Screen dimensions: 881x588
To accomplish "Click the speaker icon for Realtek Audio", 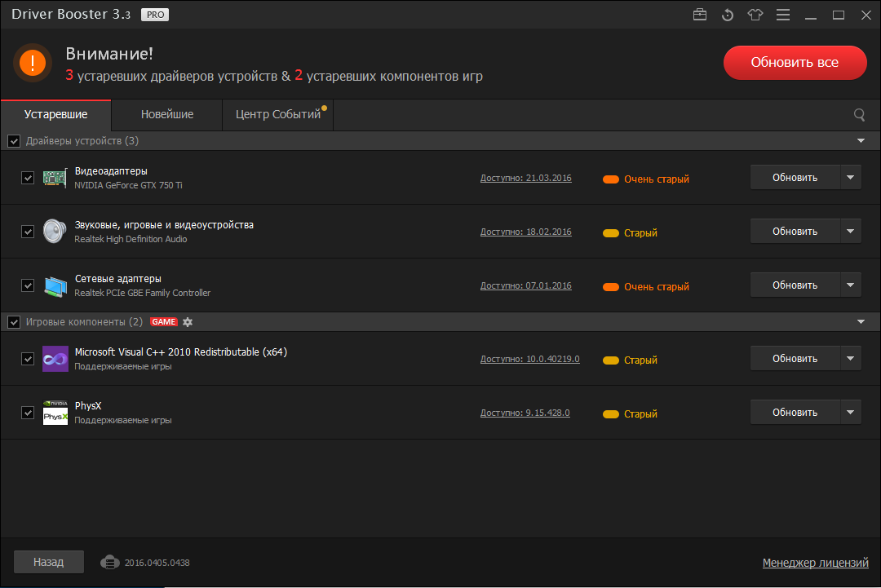I will (55, 232).
